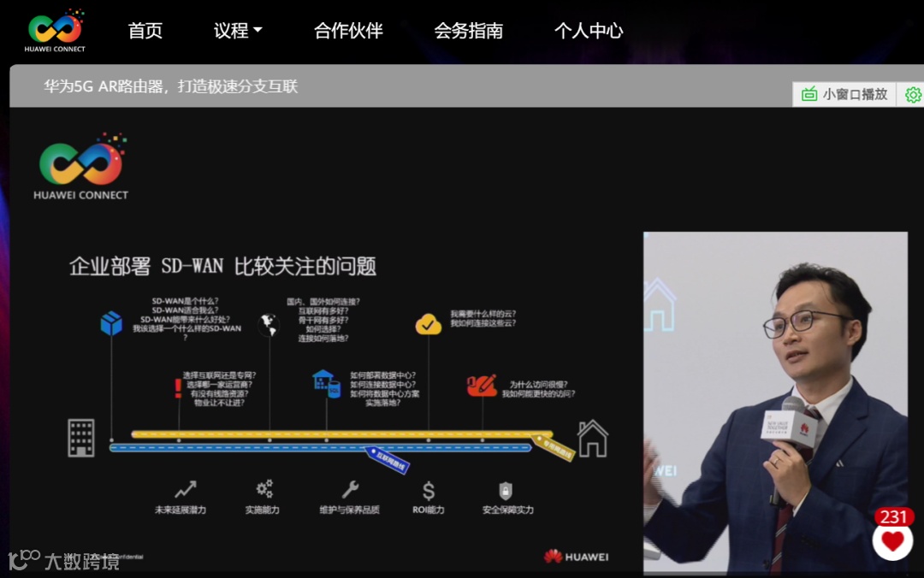
Task: Click the 231 likes counter badge
Action: [x=893, y=516]
